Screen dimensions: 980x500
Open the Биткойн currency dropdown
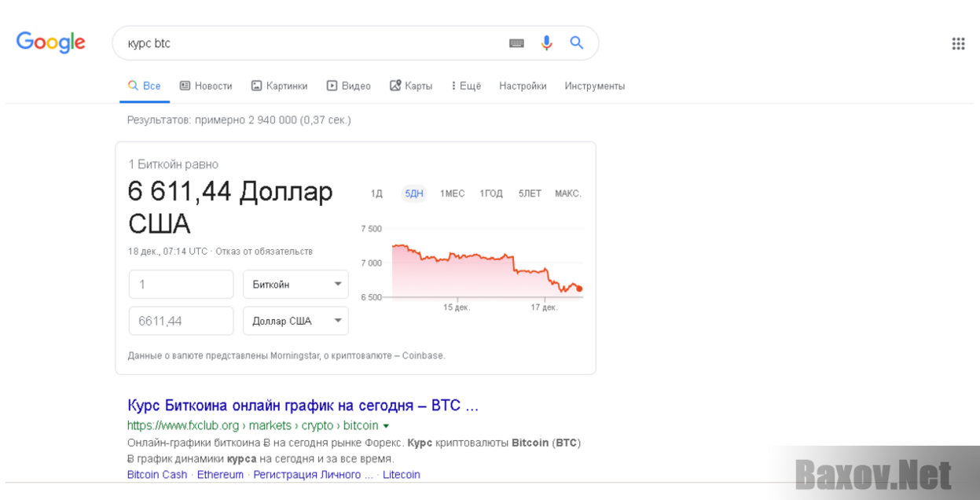pyautogui.click(x=295, y=285)
